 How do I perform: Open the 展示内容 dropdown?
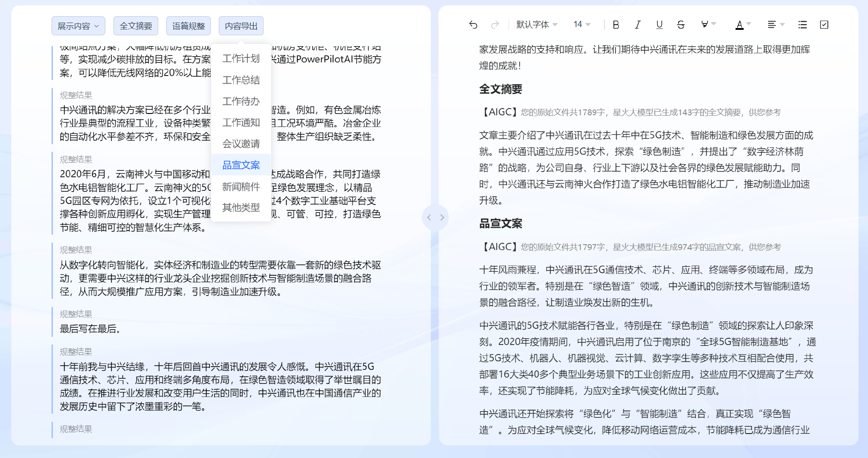pyautogui.click(x=78, y=26)
